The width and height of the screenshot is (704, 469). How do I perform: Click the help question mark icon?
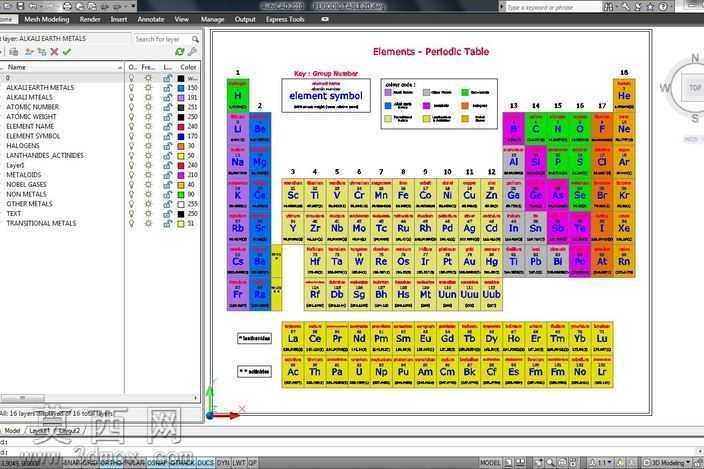[663, 6]
